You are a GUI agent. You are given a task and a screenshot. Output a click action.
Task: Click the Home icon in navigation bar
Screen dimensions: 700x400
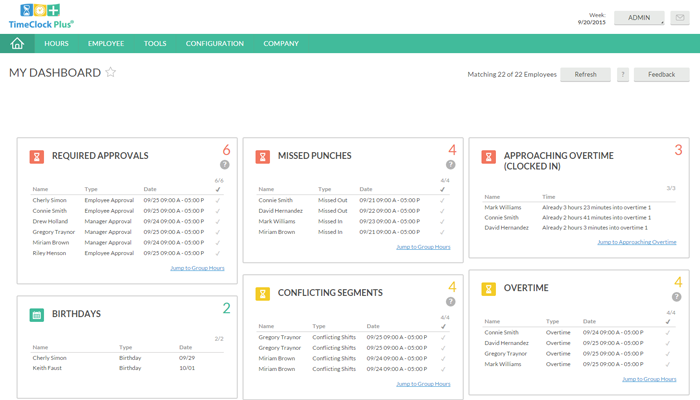click(x=17, y=43)
